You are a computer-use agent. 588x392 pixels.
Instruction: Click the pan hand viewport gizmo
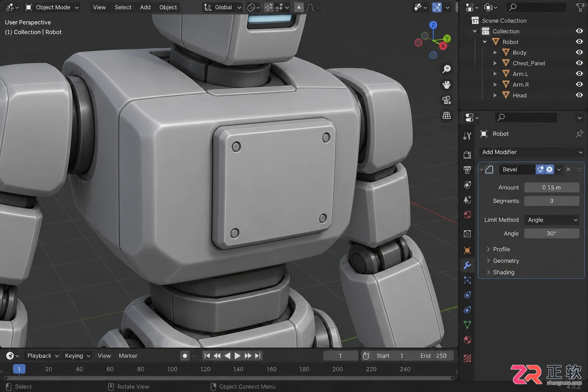click(x=447, y=85)
